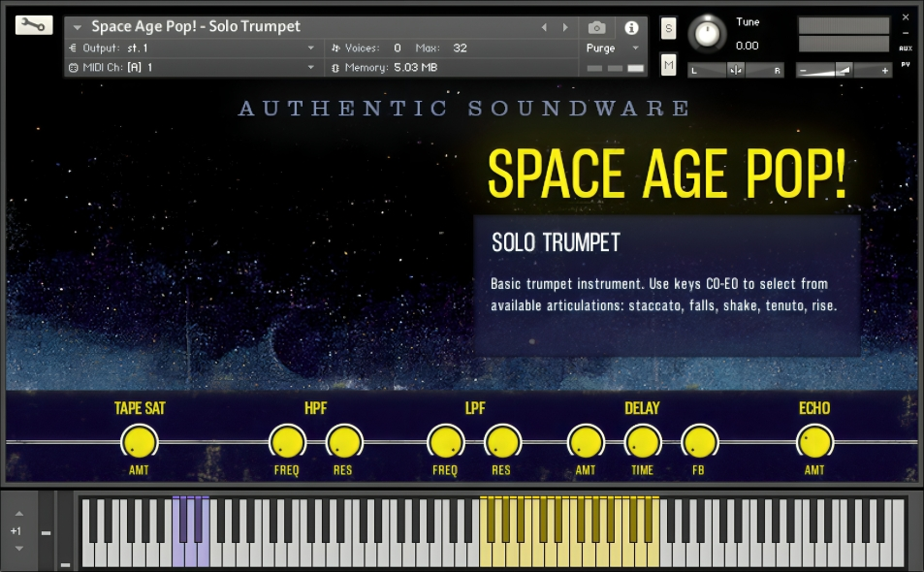
Task: Click the DELAY AMT knob
Action: (586, 442)
